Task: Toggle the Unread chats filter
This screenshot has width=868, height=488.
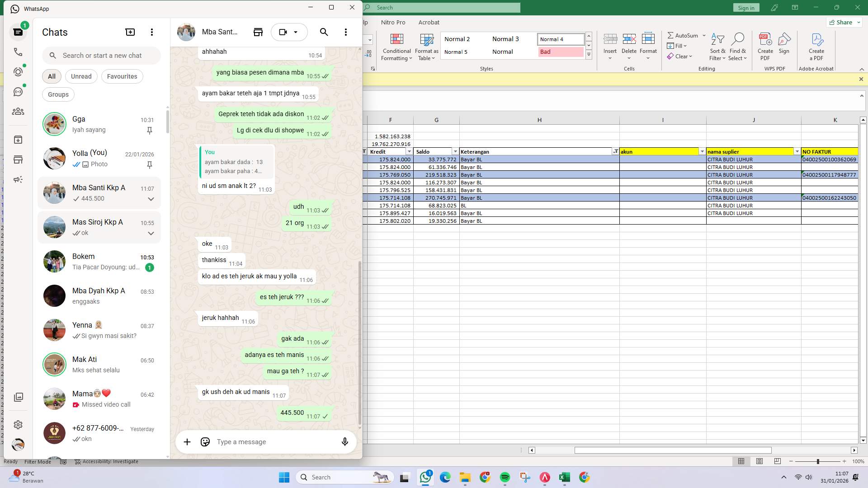Action: (81, 76)
